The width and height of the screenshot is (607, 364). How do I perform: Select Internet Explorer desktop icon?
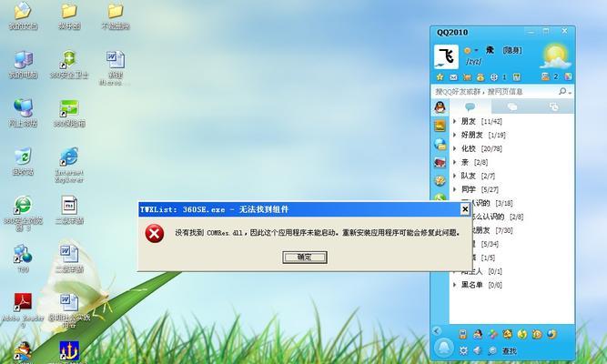pyautogui.click(x=69, y=164)
